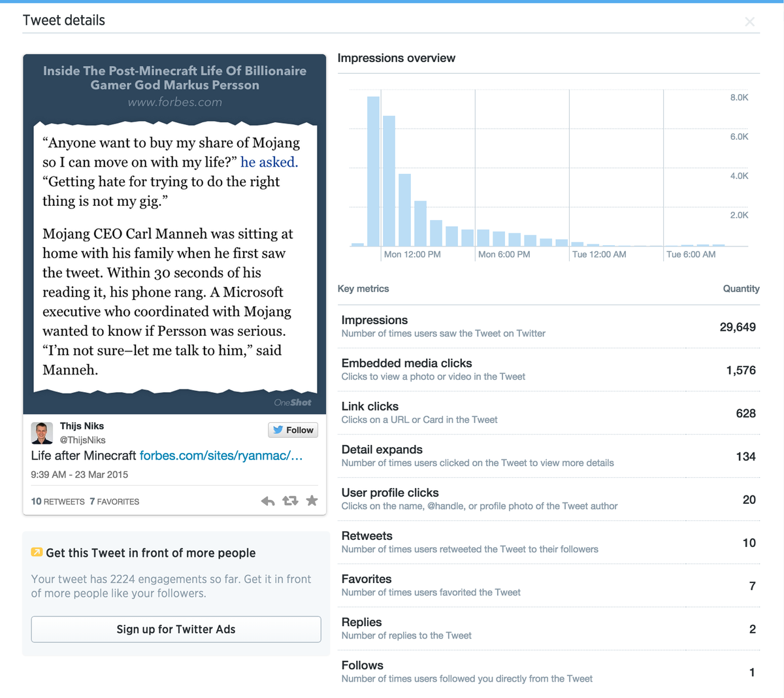Open the forbes.com/sites/ryanmac link
The height and width of the screenshot is (698, 784).
coord(221,456)
